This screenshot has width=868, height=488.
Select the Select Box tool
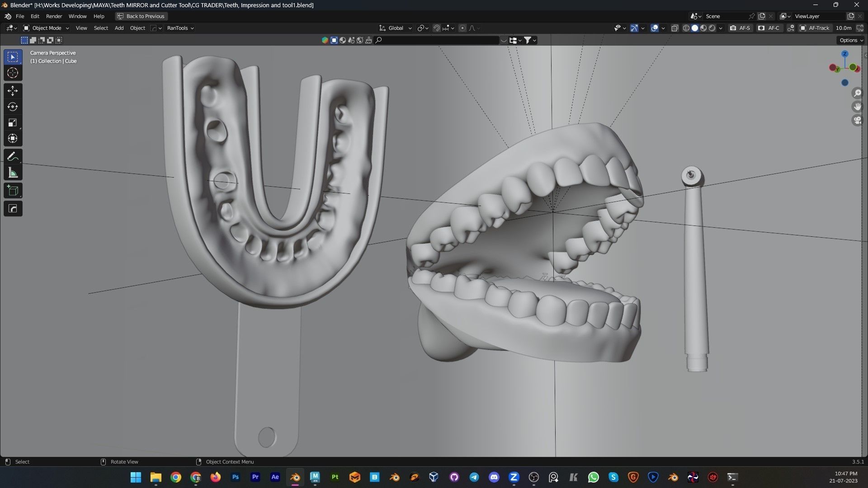tap(13, 57)
